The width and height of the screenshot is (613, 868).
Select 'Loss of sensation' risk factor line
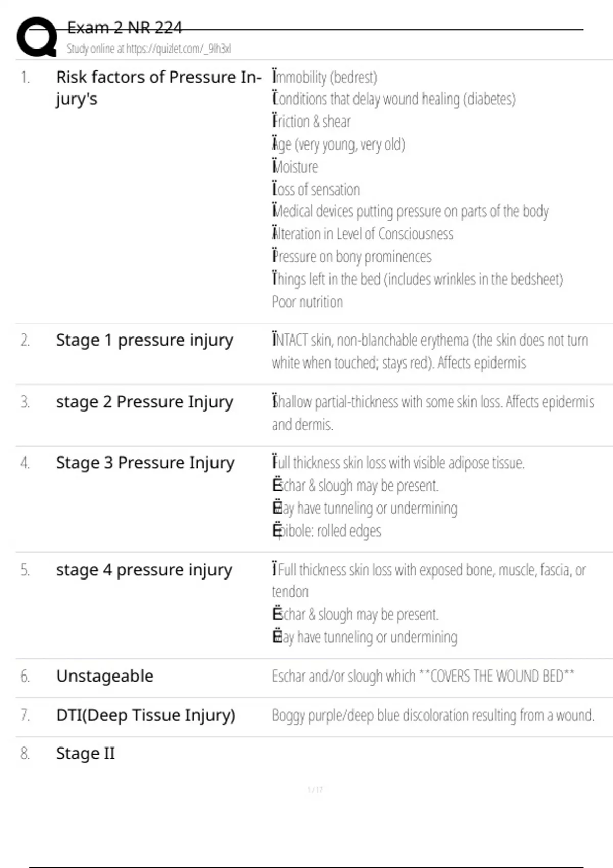click(x=316, y=189)
